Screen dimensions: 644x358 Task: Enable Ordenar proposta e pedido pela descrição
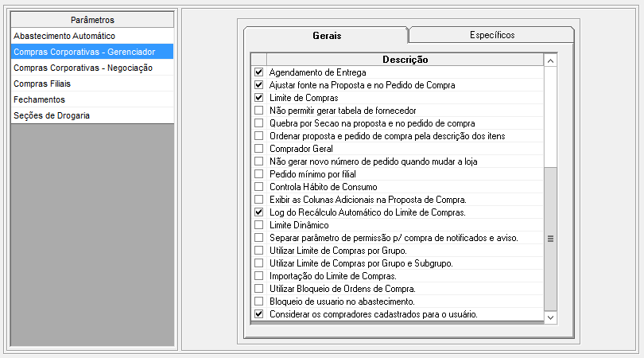coord(258,136)
